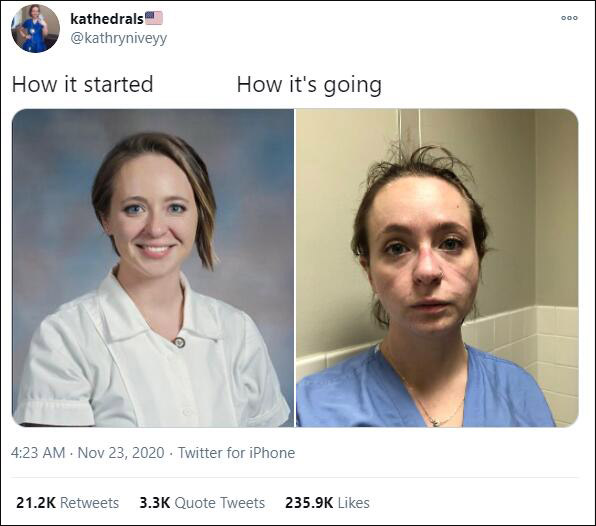Open the three-dot more options menu
Image resolution: width=596 pixels, height=526 pixels.
coord(569,18)
